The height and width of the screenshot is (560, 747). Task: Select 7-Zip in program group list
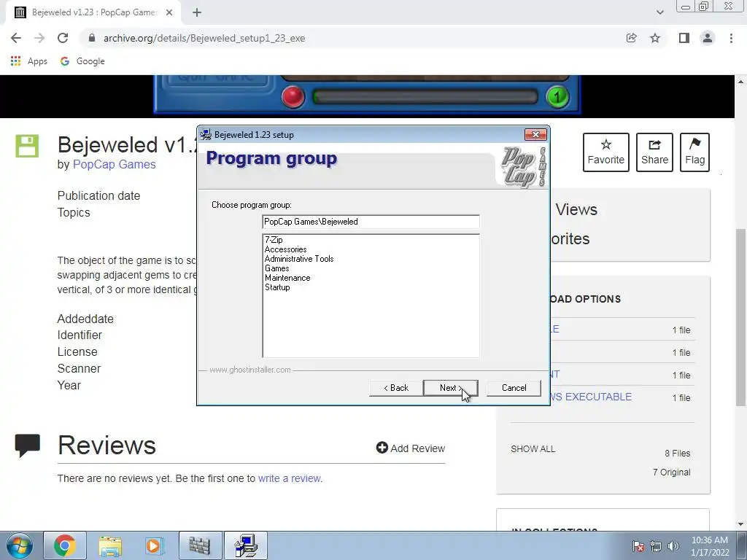click(274, 239)
